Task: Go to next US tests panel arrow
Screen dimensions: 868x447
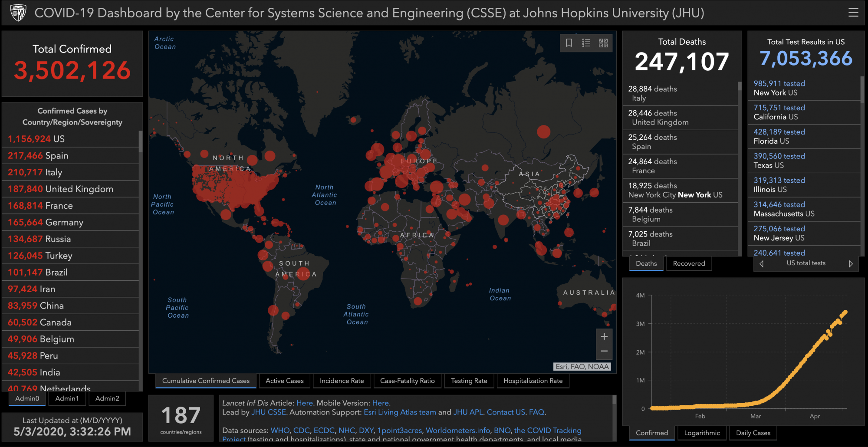Action: [x=851, y=263]
